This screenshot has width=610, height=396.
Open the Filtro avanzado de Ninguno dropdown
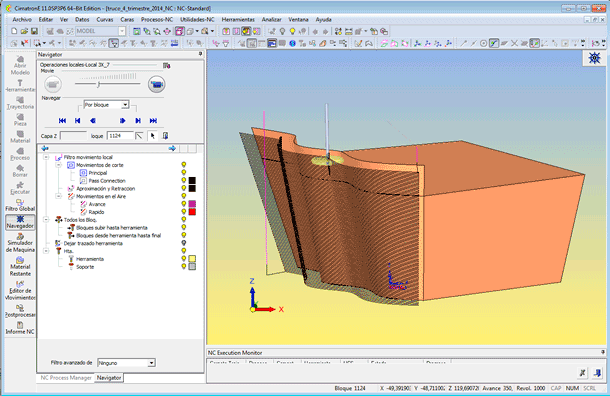click(x=126, y=363)
